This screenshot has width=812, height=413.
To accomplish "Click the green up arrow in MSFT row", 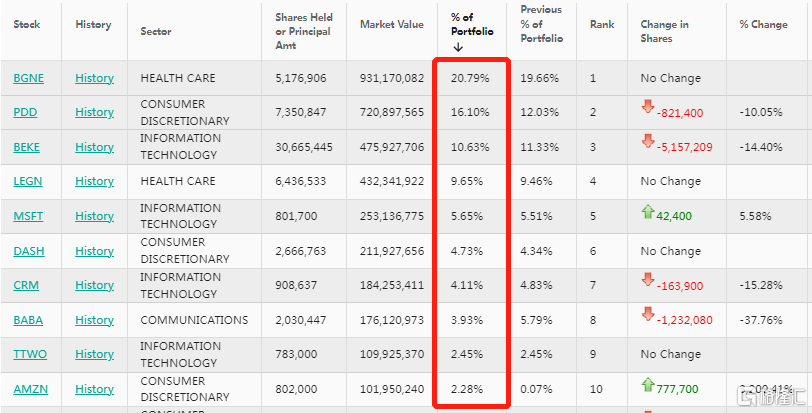I will 647,212.
